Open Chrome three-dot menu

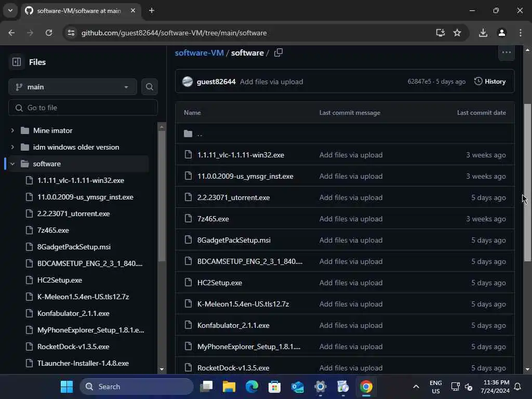[521, 33]
